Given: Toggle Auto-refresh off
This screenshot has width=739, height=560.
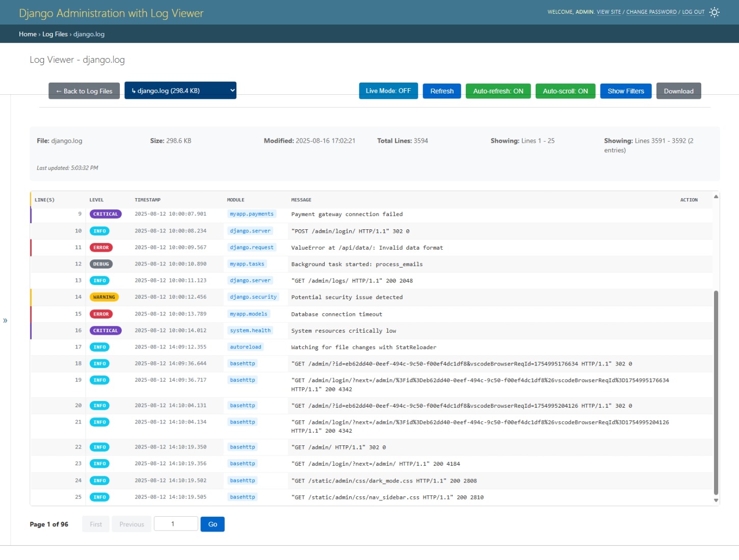Looking at the screenshot, I should pyautogui.click(x=498, y=91).
